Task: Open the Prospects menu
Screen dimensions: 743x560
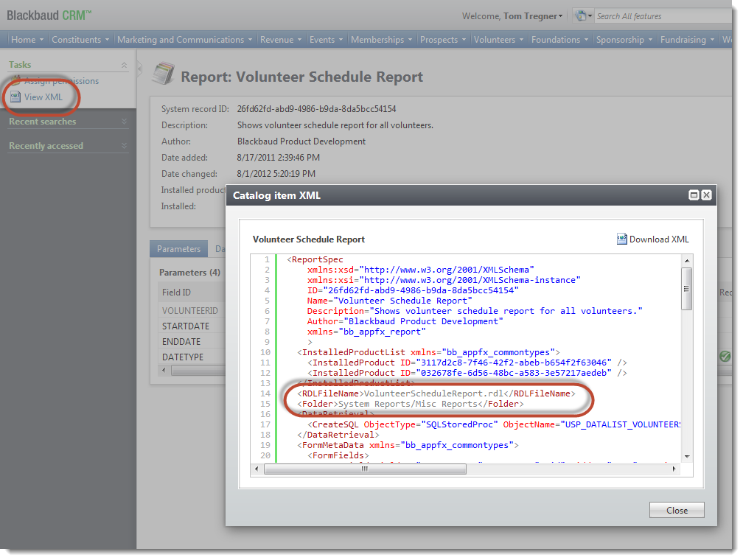Action: [443, 40]
